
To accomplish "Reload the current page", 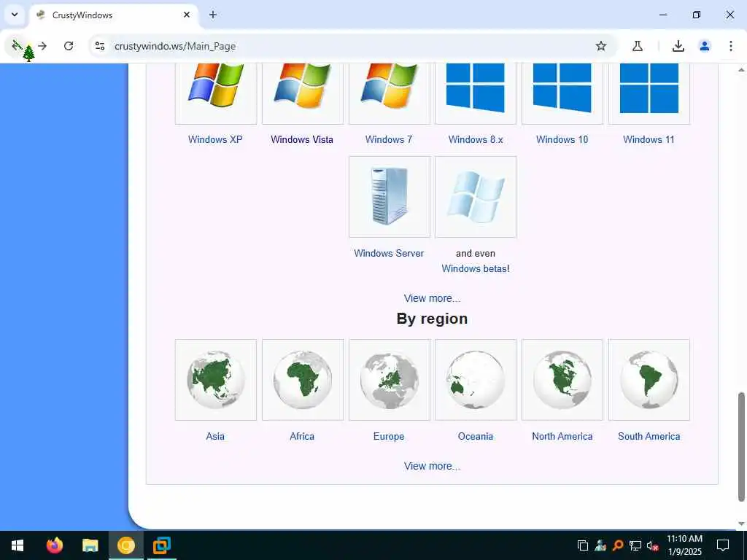I will tap(69, 46).
